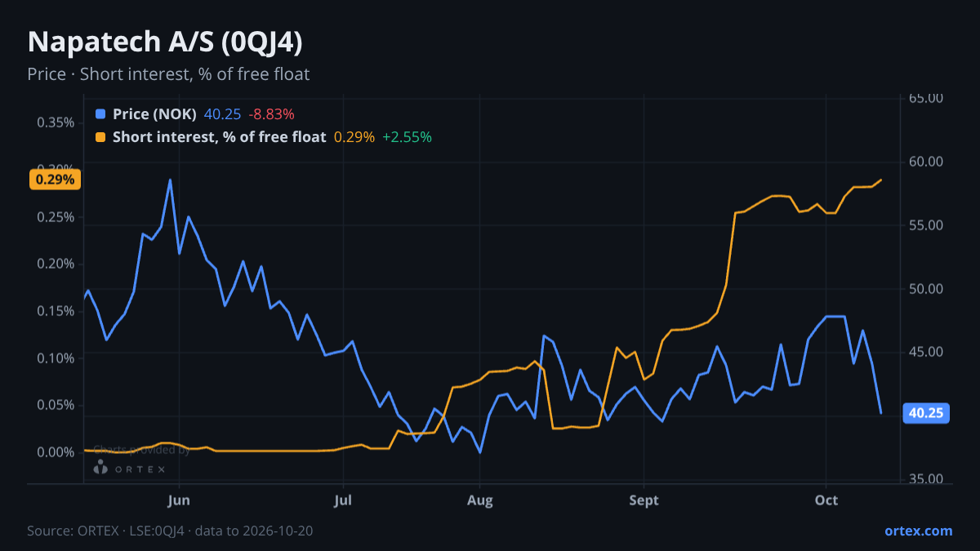Click the -8.83% price change value
Viewport: 980px width, 551px height.
[271, 114]
